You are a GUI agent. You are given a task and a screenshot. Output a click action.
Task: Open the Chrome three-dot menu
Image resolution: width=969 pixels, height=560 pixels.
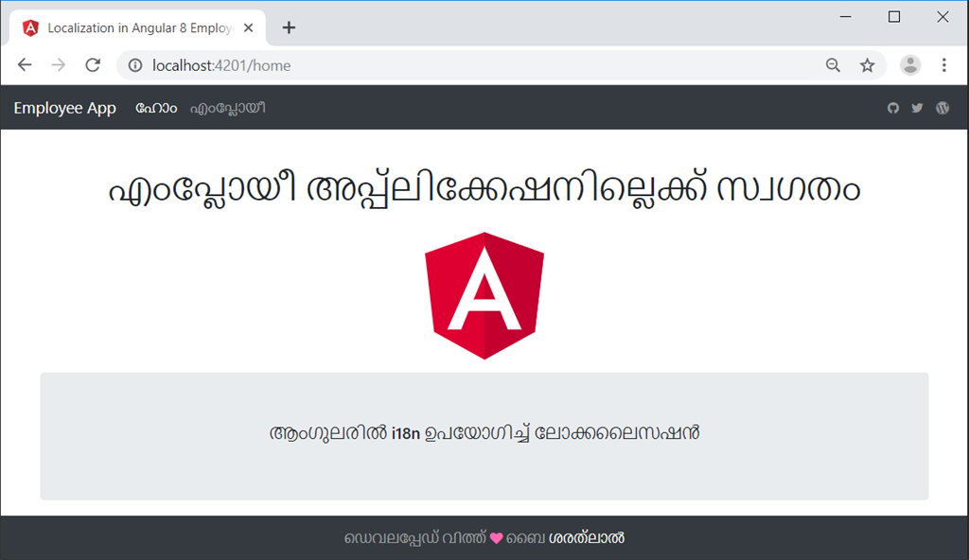click(943, 65)
